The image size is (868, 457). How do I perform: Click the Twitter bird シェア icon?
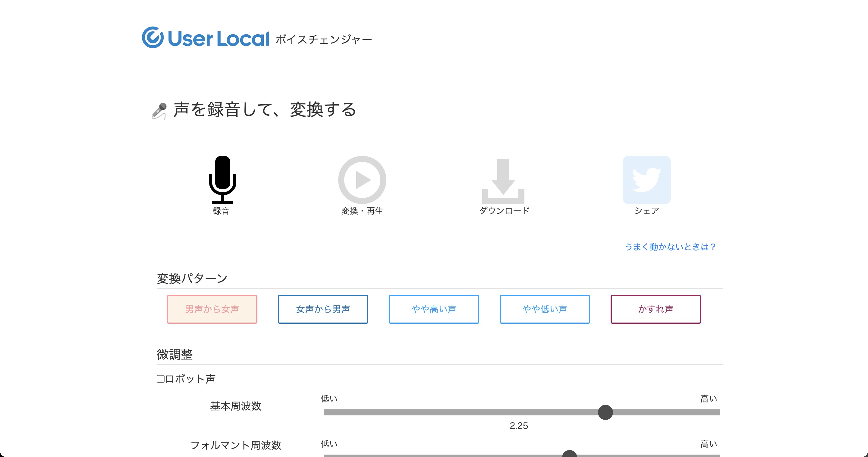pos(646,180)
